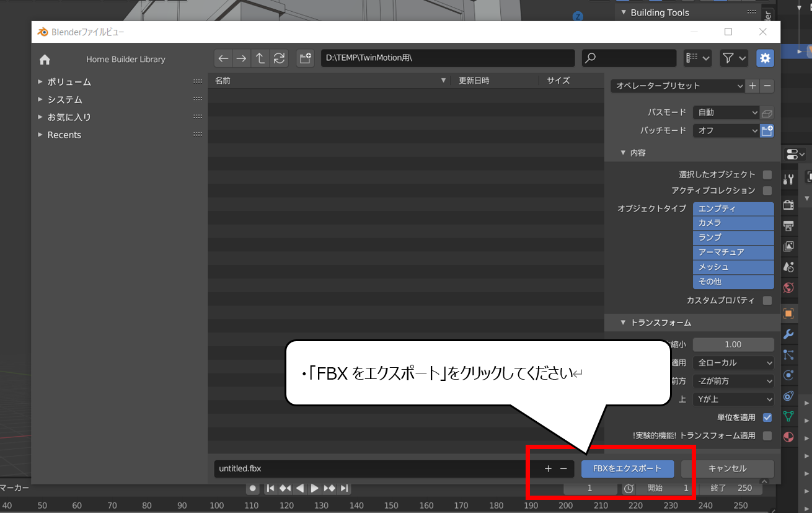812x513 pixels.
Task: Enable アクティブコレクション checkbox
Action: (x=767, y=190)
